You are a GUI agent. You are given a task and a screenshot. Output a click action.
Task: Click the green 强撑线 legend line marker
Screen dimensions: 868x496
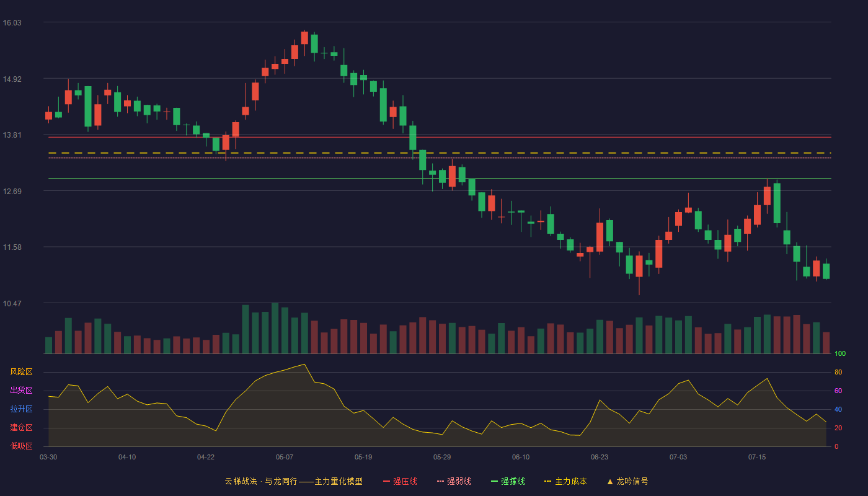(x=495, y=481)
